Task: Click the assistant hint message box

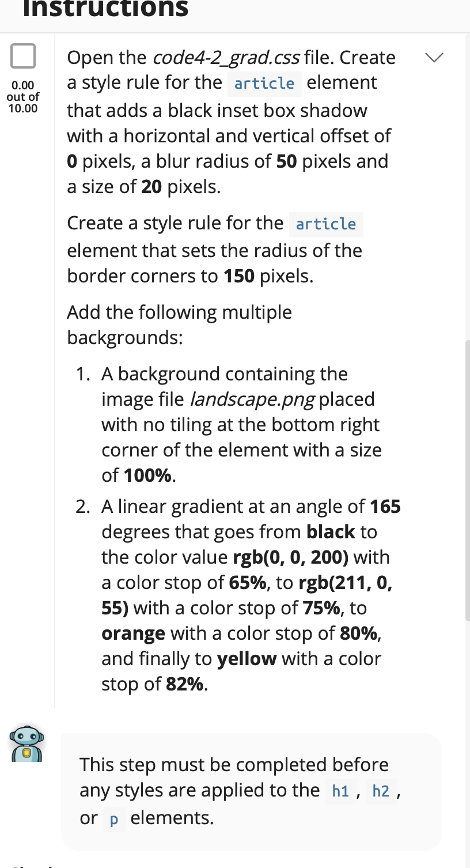Action: click(x=252, y=791)
